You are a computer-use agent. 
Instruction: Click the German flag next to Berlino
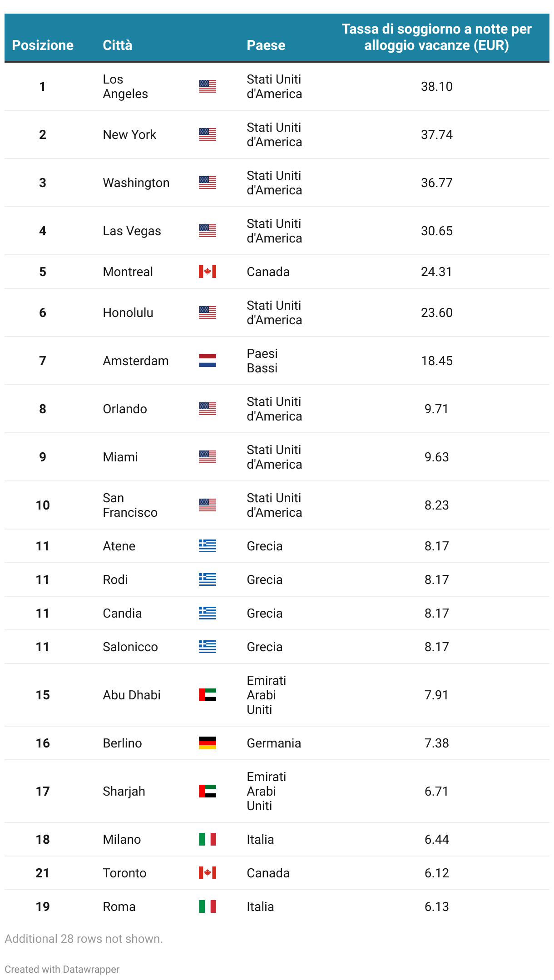[208, 743]
